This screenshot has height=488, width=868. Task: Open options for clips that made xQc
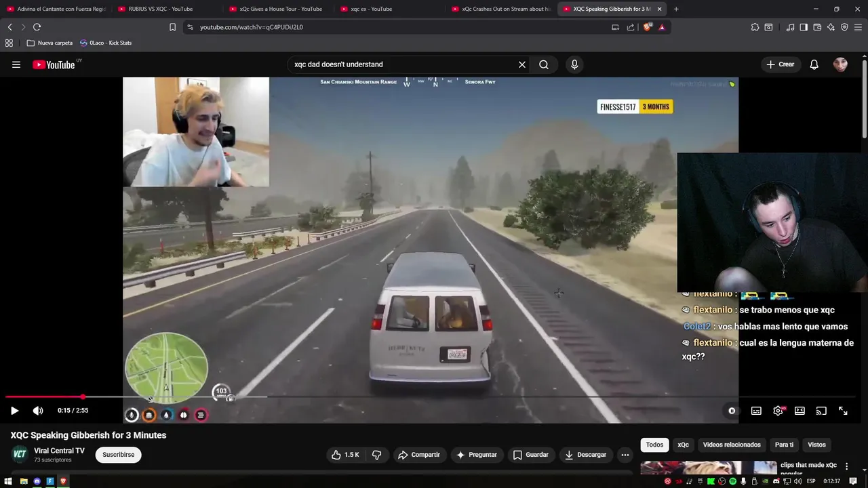pyautogui.click(x=846, y=466)
